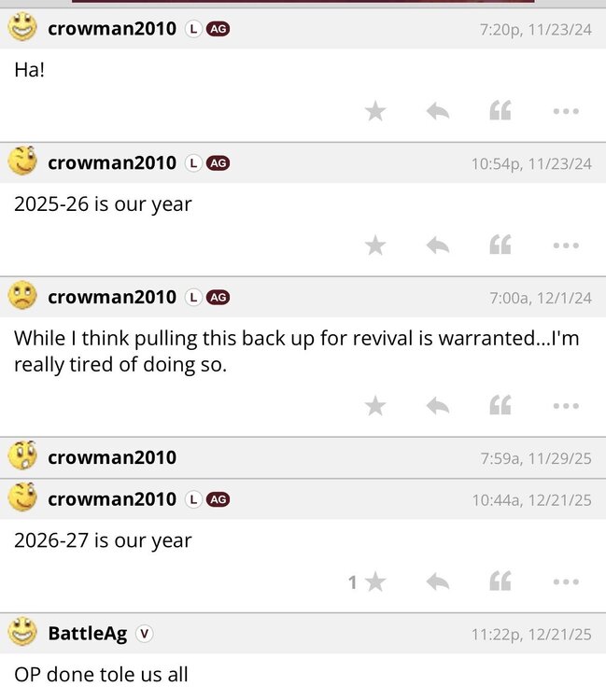Click the V badge next to BattleAg

pos(144,634)
